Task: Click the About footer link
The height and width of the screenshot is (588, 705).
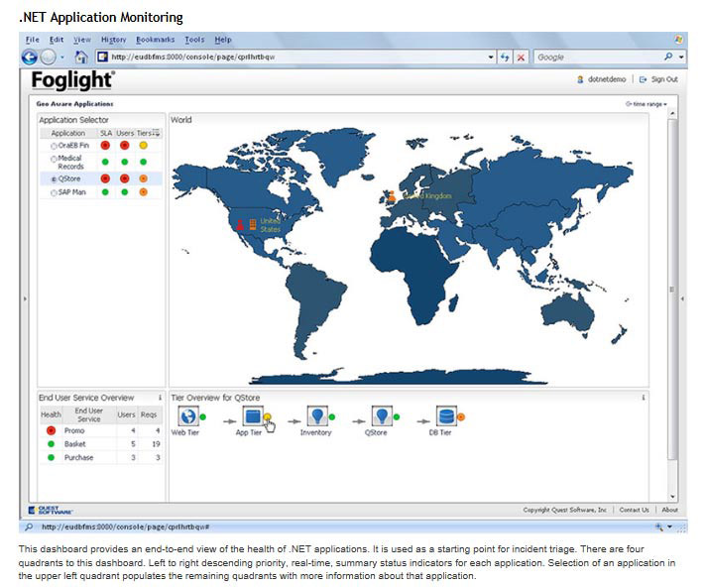Action: pos(669,510)
